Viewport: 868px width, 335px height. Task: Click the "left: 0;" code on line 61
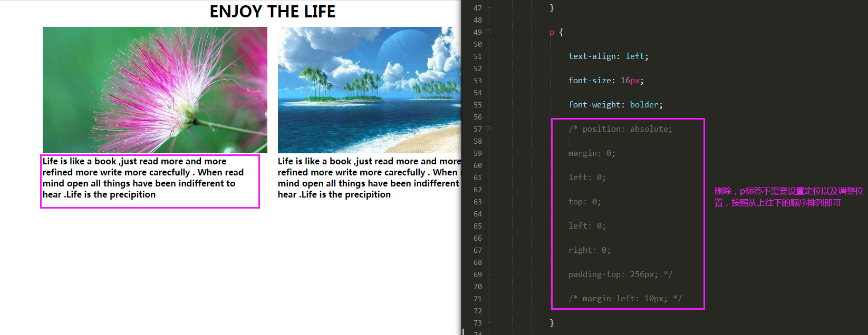[x=587, y=178]
